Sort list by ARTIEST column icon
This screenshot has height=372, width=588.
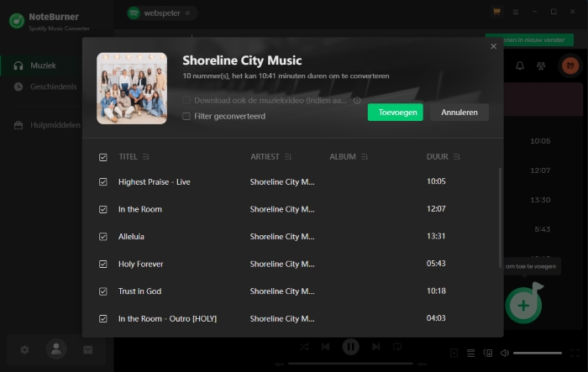[x=287, y=157]
